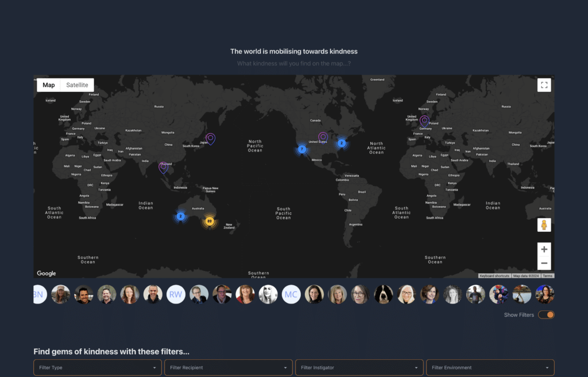The height and width of the screenshot is (377, 588).
Task: Click the Street View pegman icon
Action: coord(544,225)
